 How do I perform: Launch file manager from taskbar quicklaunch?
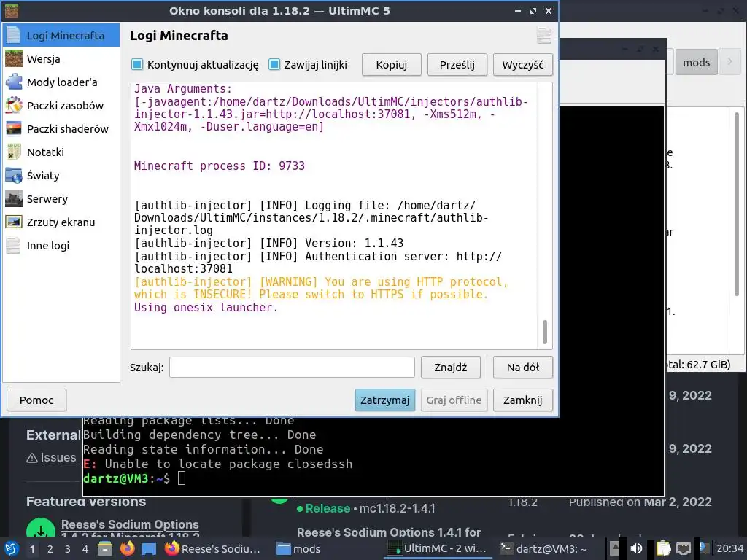point(105,548)
